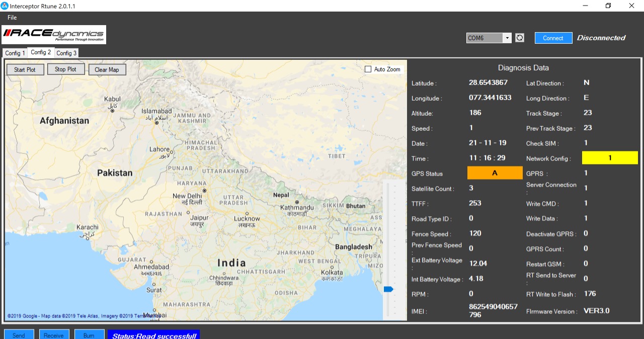The height and width of the screenshot is (339, 644).
Task: Click the Islamabad label on map
Action: [156, 111]
